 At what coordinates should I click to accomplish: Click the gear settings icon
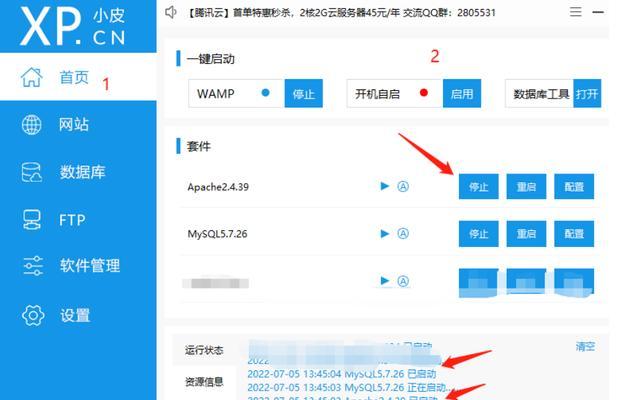click(33, 315)
